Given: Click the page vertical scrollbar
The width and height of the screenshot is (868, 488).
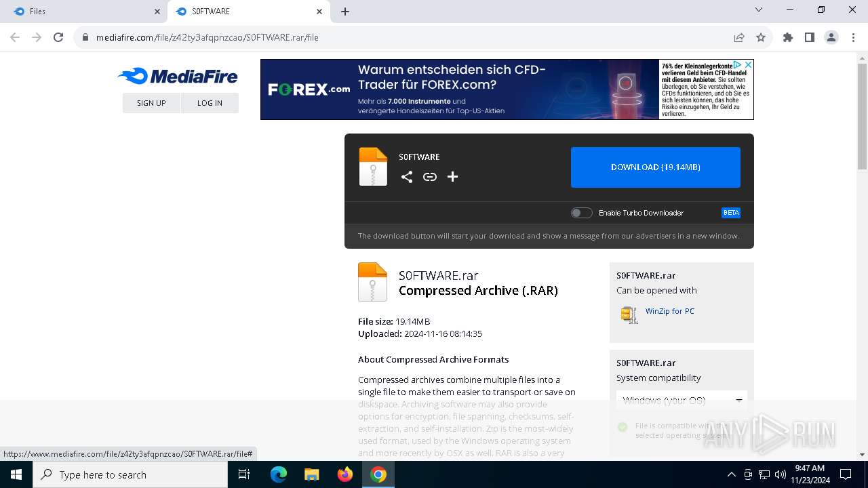Looking at the screenshot, I should pos(862,115).
